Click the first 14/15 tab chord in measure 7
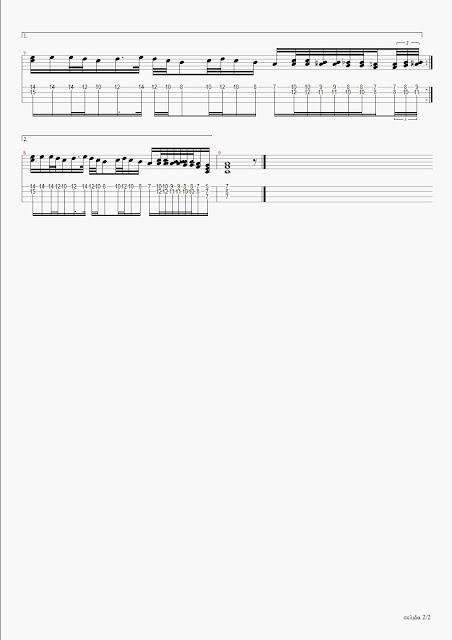452x640 pixels. [x=33, y=89]
